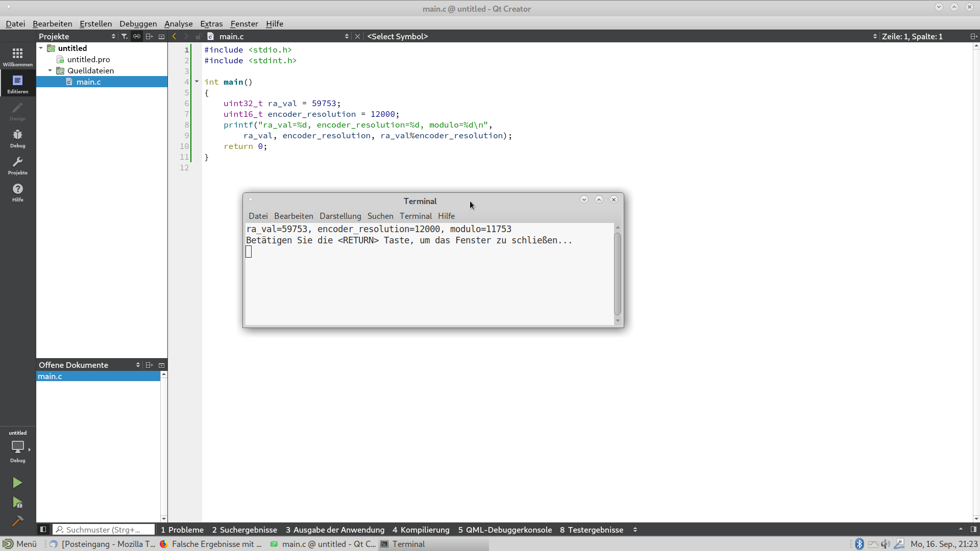
Task: Toggle synchronize with editor link icon
Action: (x=137, y=36)
